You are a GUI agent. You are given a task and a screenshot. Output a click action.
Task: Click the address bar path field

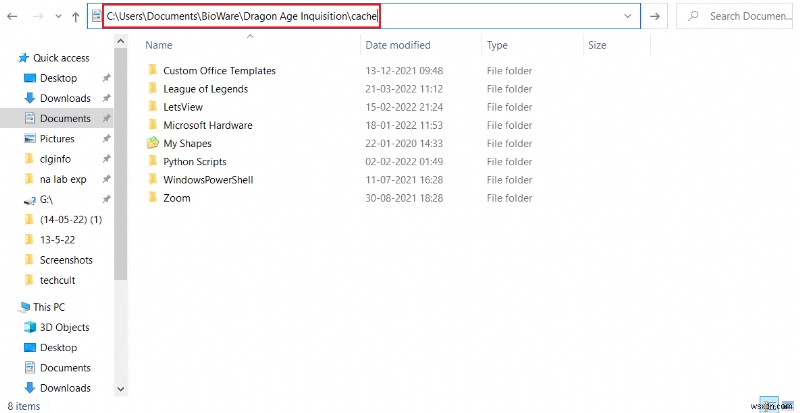pyautogui.click(x=242, y=17)
